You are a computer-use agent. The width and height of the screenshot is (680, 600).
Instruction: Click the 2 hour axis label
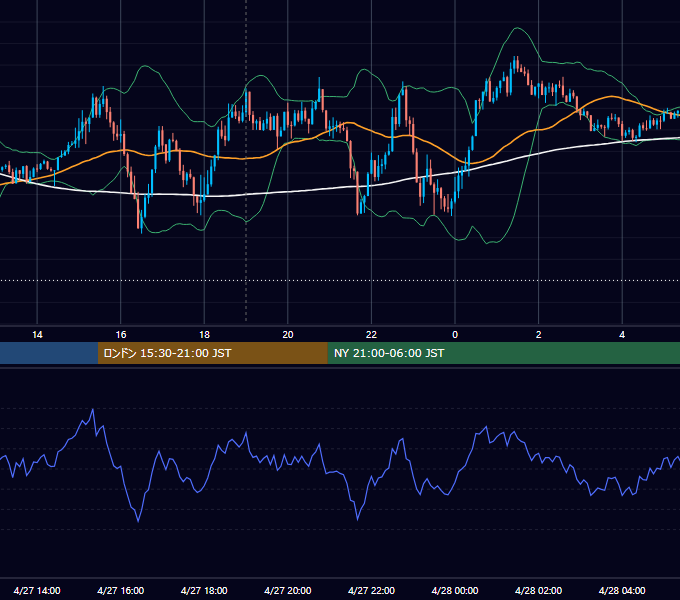tap(538, 335)
